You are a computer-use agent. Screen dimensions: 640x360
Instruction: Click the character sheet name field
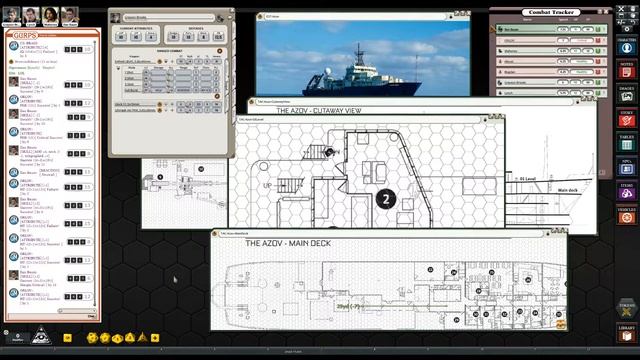(x=169, y=18)
